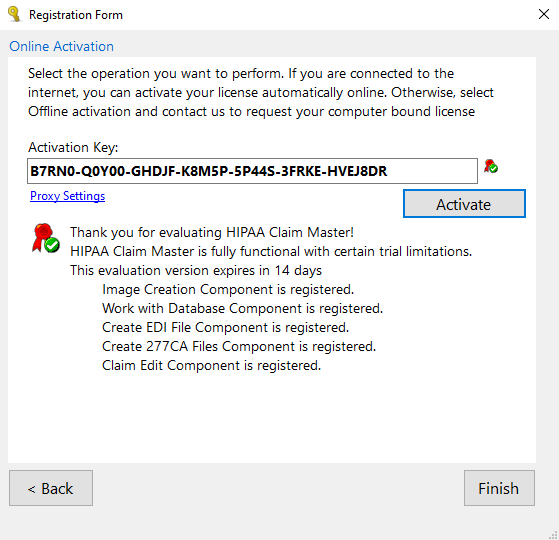Click the Activate button

[464, 204]
